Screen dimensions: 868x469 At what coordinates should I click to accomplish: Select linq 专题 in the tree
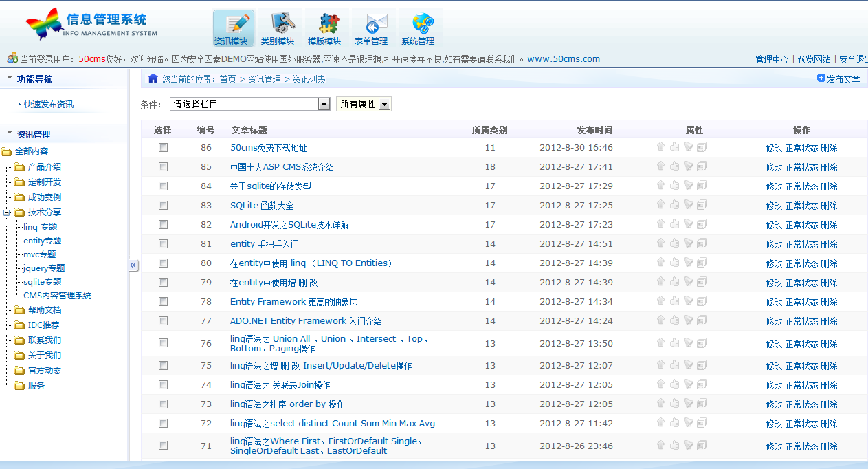coord(41,227)
